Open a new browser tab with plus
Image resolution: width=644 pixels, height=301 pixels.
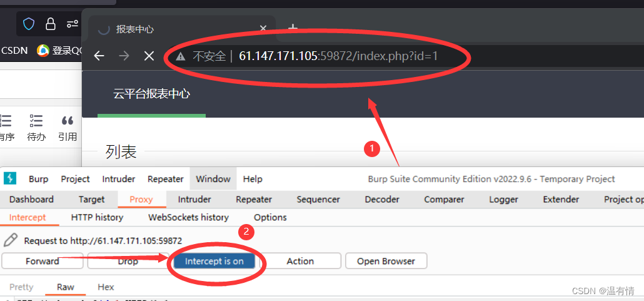(x=293, y=28)
